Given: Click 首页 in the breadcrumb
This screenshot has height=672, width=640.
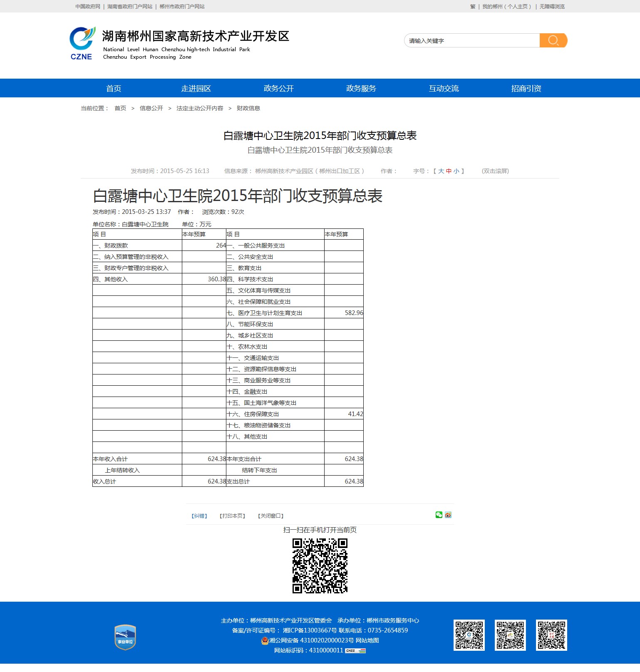Looking at the screenshot, I should (120, 108).
